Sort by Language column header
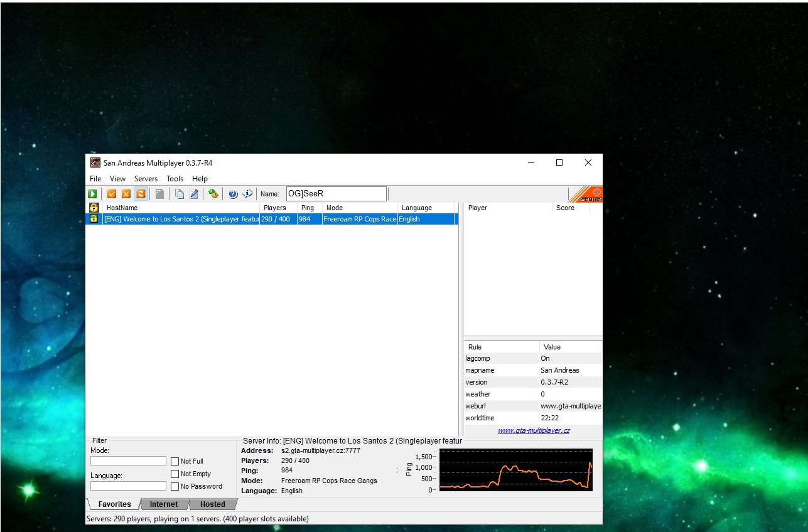Viewport: 808px width, 532px height. 426,208
